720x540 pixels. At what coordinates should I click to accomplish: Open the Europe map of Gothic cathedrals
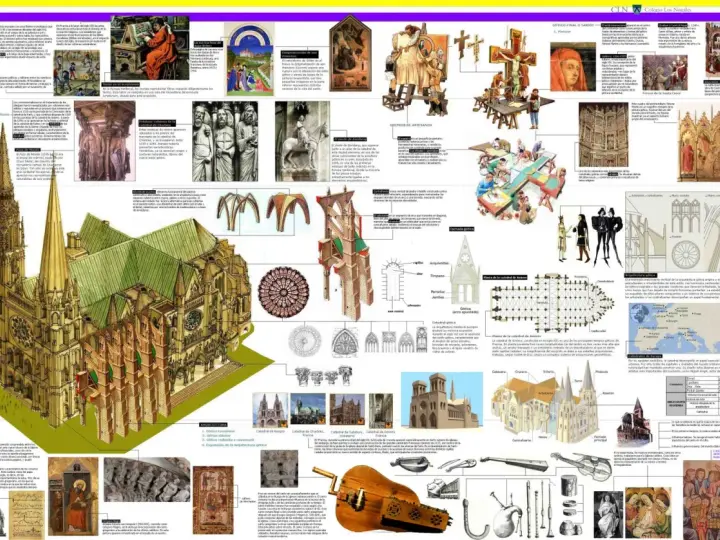point(674,328)
